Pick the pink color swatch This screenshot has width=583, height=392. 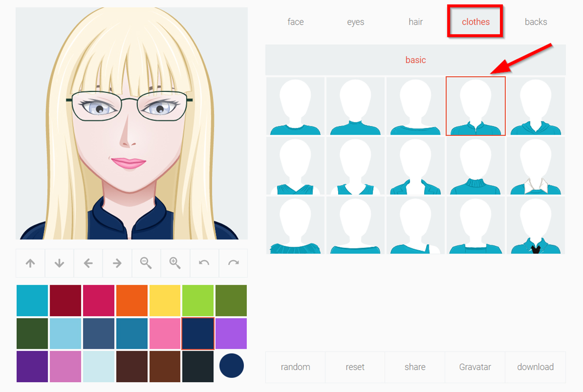(164, 334)
